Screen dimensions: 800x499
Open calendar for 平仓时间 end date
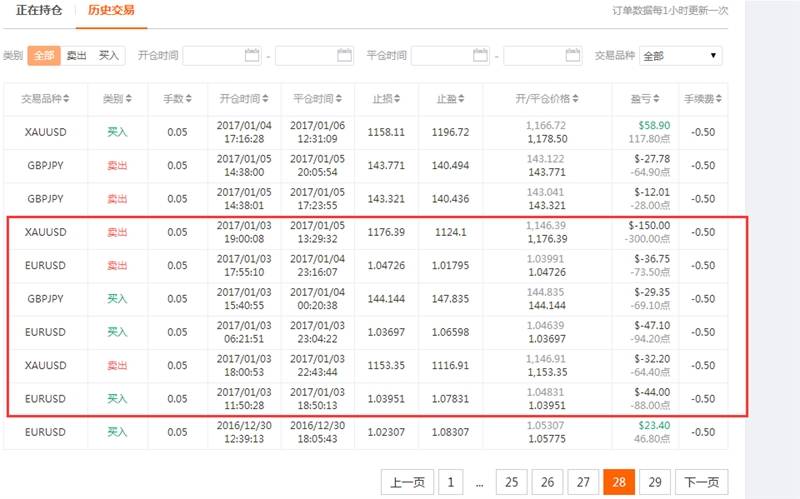click(x=573, y=55)
